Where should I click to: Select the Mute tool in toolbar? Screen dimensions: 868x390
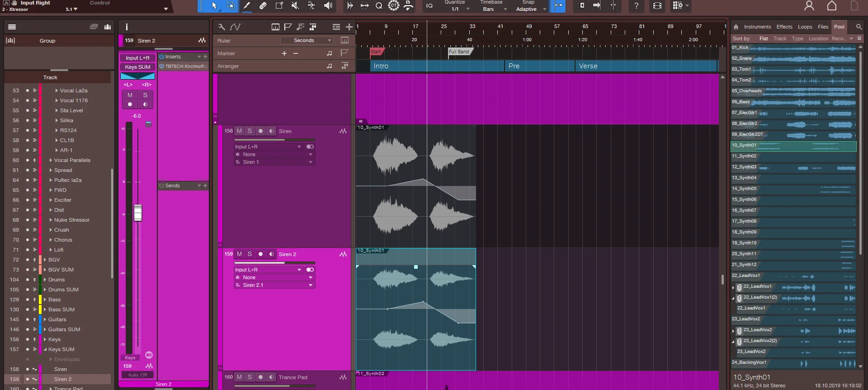pos(295,6)
